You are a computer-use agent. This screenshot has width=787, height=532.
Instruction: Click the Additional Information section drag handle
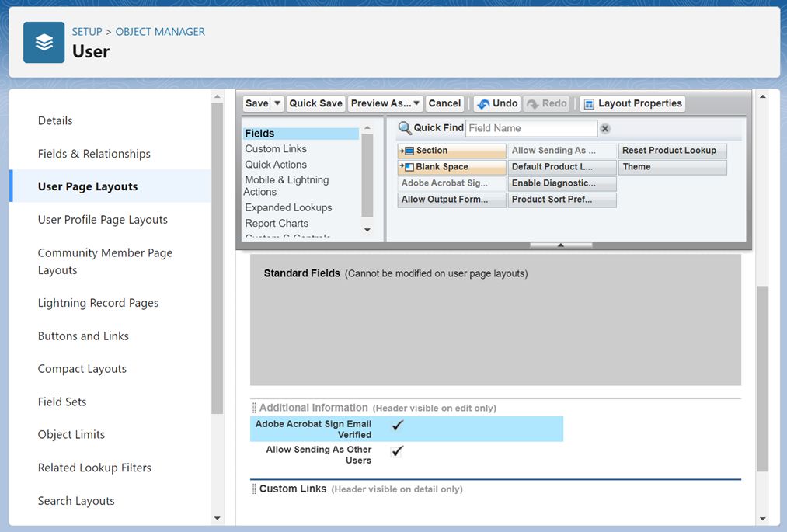[x=254, y=408]
